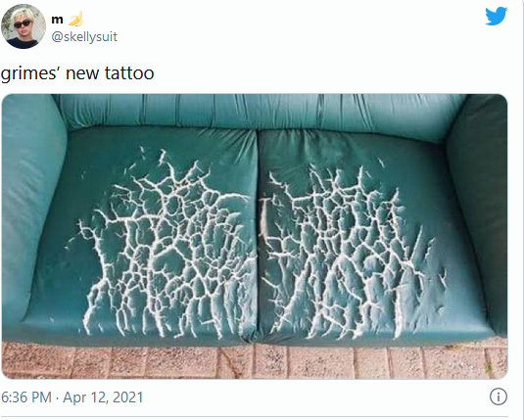Screen dimensions: 524x420
Task: Open the 6:36 PM timestamp link
Action: [26, 397]
